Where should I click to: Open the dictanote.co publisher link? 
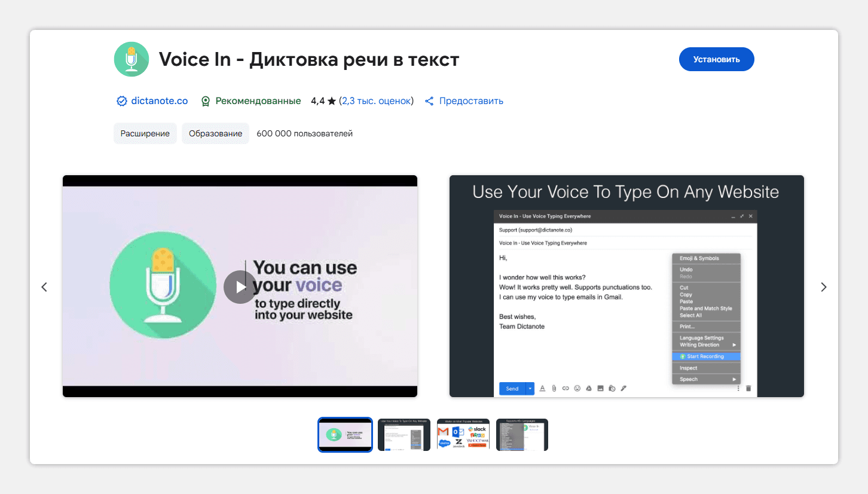tap(160, 101)
